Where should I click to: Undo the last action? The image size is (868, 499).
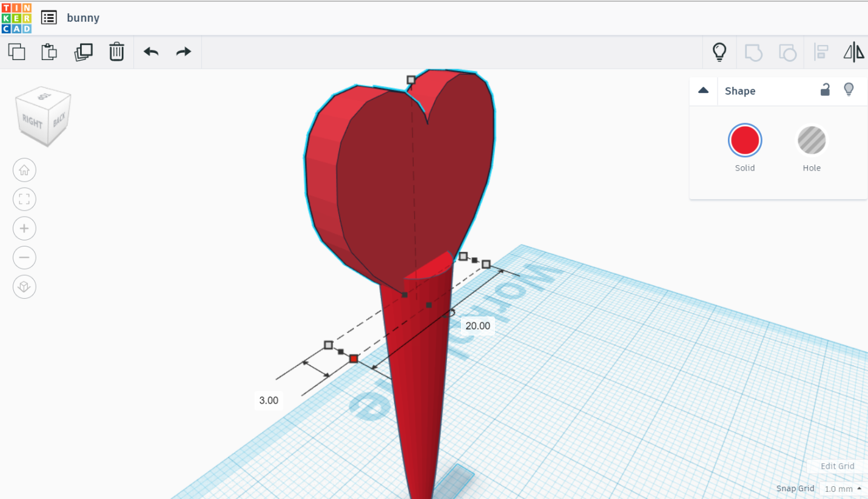pyautogui.click(x=151, y=52)
